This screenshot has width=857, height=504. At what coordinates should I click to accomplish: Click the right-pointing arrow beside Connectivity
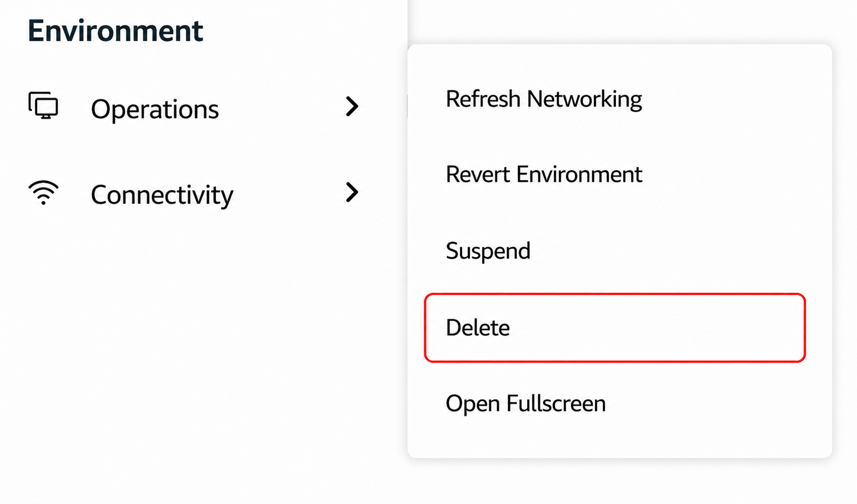point(352,192)
